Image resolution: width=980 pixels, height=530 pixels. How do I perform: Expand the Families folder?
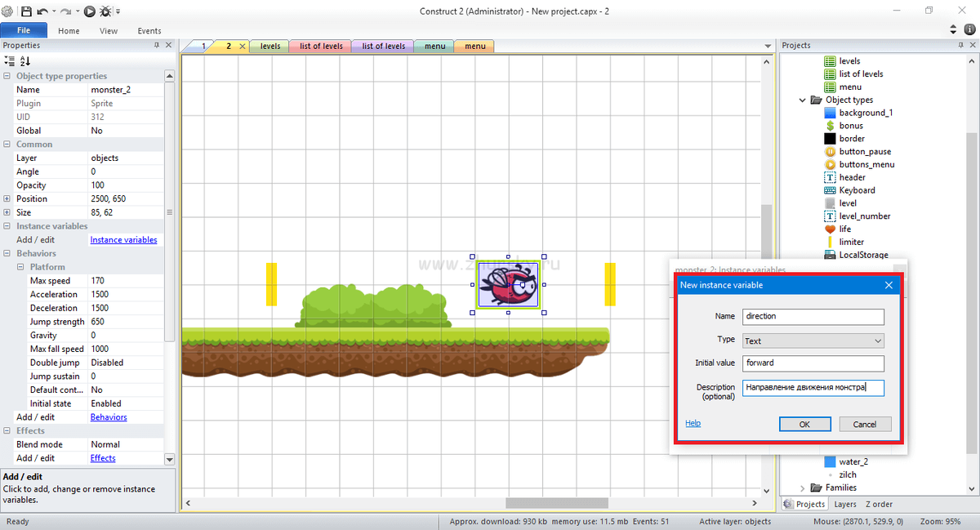[803, 488]
